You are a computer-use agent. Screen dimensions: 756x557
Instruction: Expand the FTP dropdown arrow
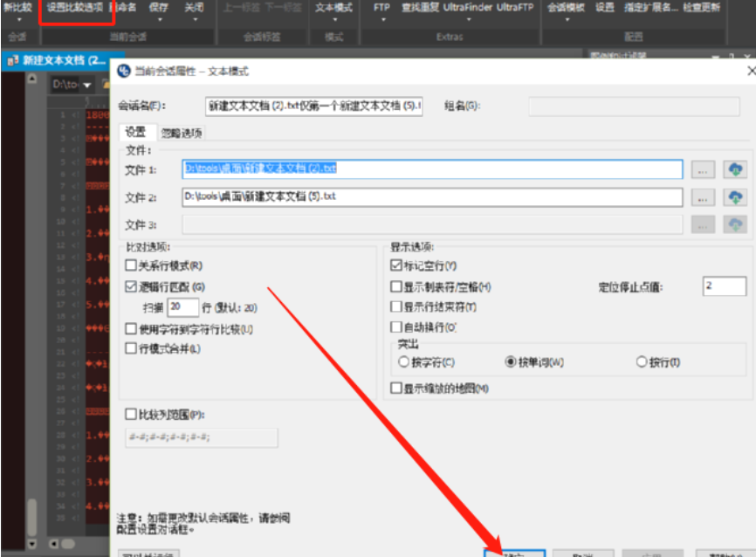click(x=384, y=20)
